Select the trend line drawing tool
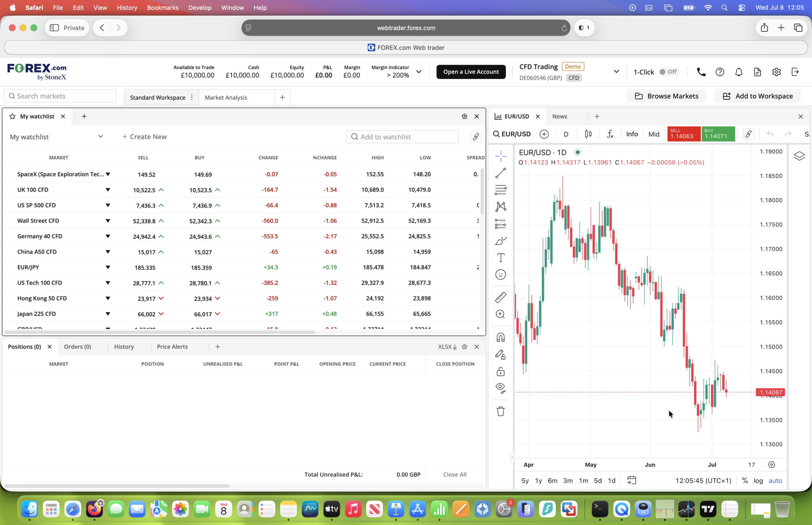The image size is (812, 525). pyautogui.click(x=501, y=173)
